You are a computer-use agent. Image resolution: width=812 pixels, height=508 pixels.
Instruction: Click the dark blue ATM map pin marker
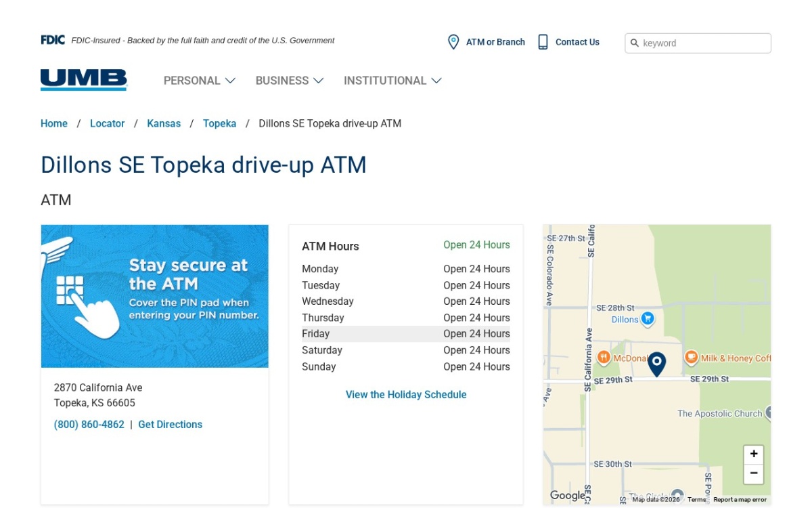[x=656, y=364]
